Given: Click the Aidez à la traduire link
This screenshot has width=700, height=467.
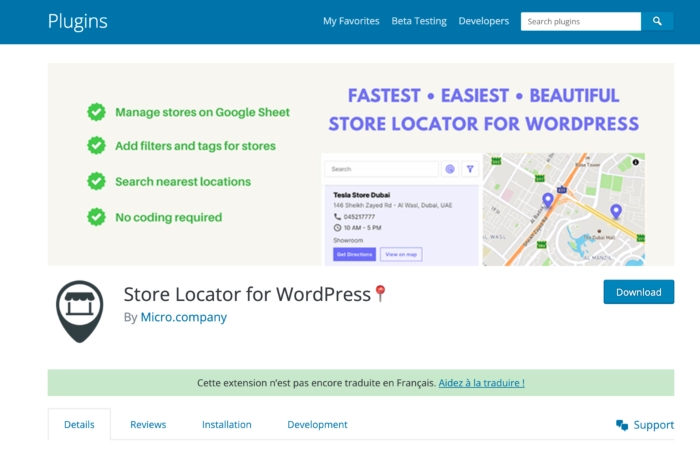Looking at the screenshot, I should point(481,383).
